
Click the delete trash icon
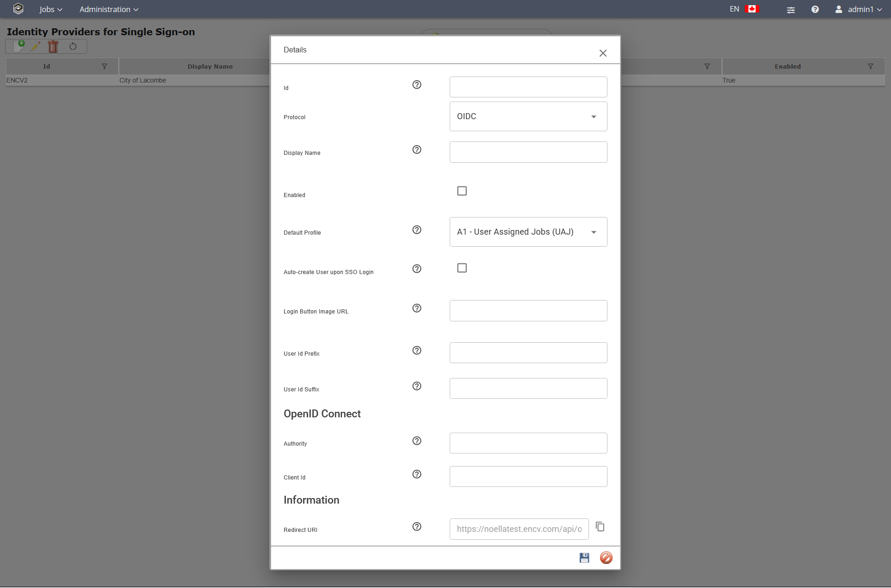[53, 46]
